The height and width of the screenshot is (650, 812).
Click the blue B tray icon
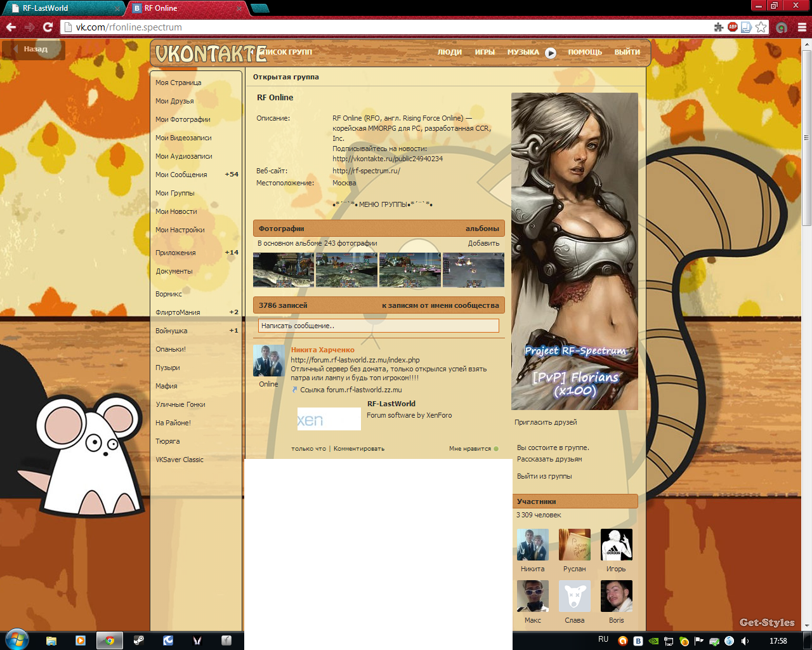pos(638,641)
